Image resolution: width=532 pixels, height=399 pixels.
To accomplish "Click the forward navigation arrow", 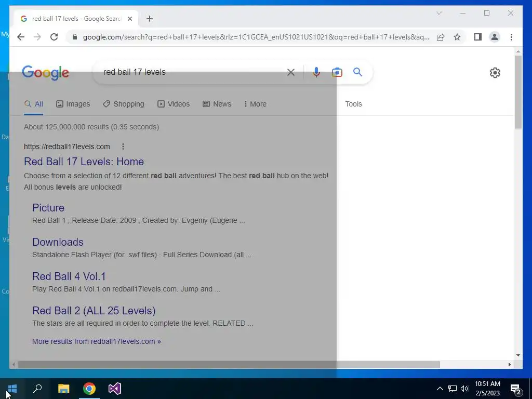I will pos(37,37).
